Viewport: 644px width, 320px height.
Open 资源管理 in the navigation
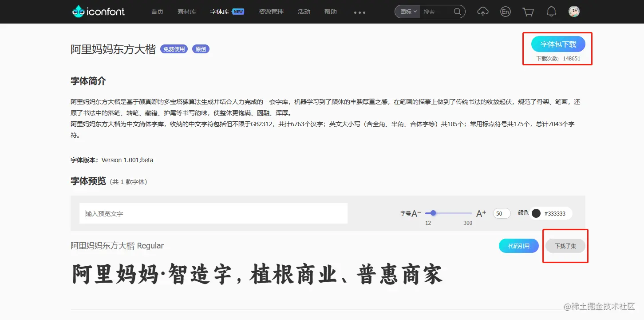[271, 12]
